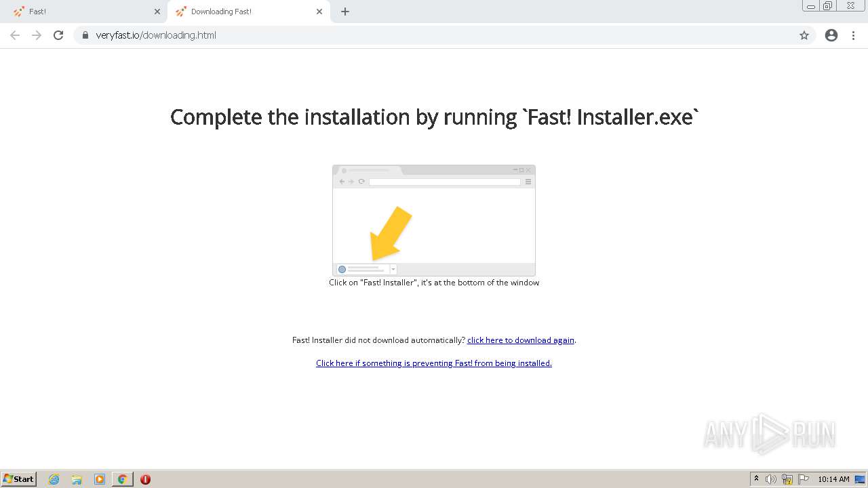View site security lock information
868x488 pixels.
[x=85, y=35]
